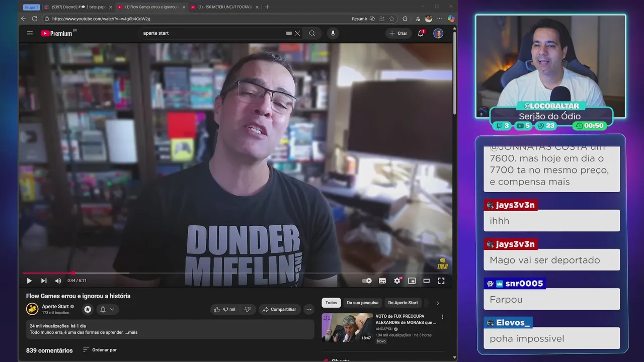The width and height of the screenshot is (644, 362).
Task: Select the De Aperte Start chip
Action: click(x=403, y=303)
